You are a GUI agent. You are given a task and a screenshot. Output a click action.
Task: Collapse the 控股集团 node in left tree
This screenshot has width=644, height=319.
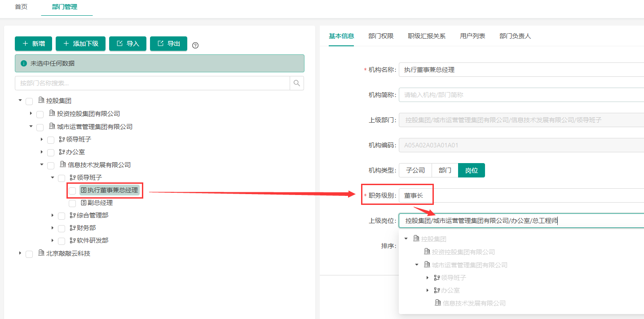20,100
